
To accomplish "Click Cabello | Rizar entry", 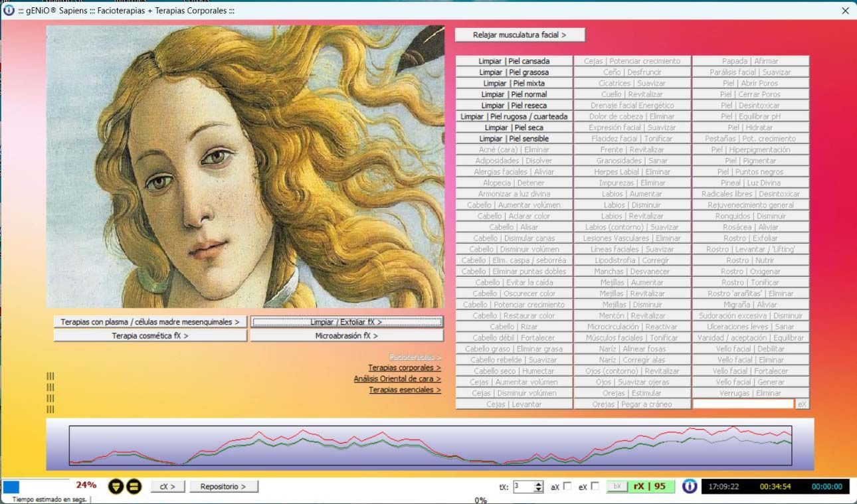I will click(514, 327).
